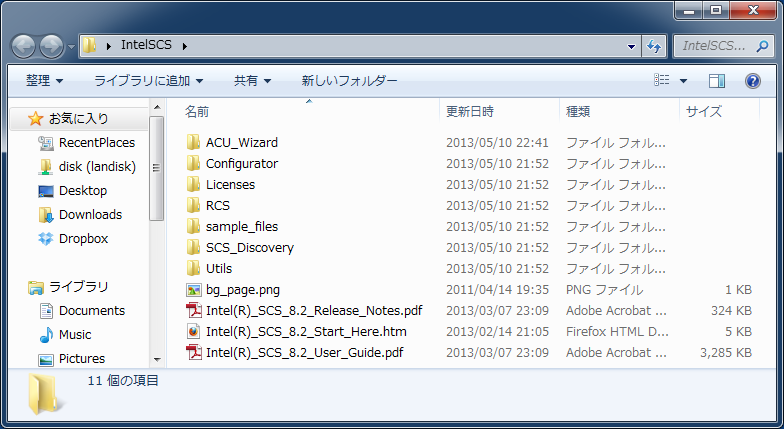
Task: Click the size value 324 KB
Action: 731,311
